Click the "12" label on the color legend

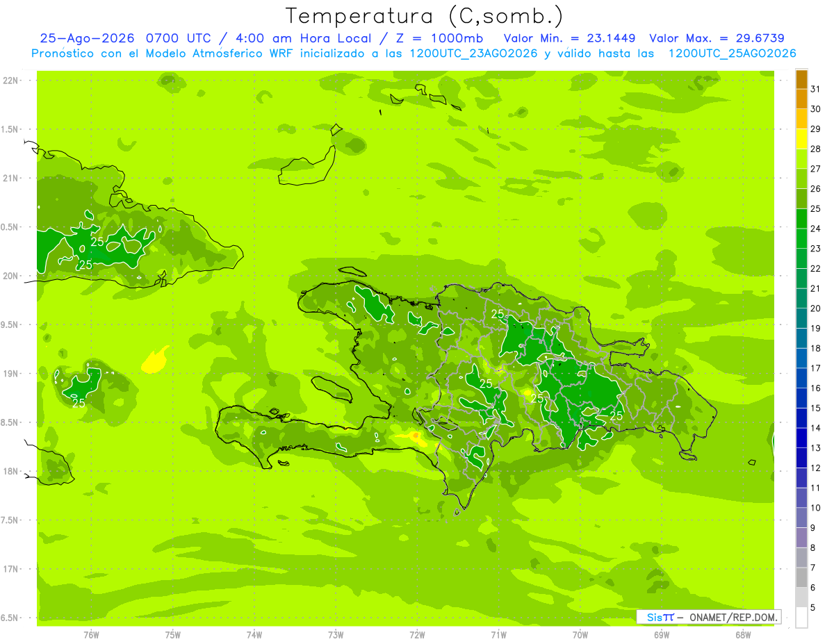[x=816, y=468]
